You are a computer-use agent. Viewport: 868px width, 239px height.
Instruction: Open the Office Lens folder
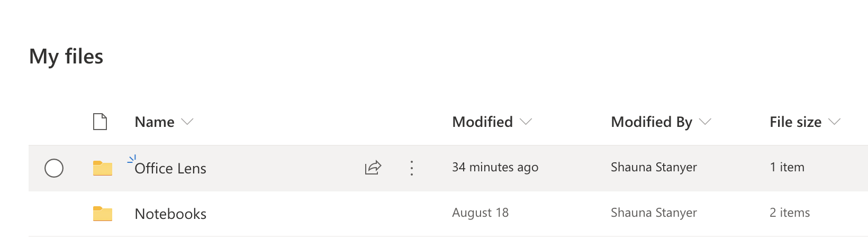(x=170, y=168)
